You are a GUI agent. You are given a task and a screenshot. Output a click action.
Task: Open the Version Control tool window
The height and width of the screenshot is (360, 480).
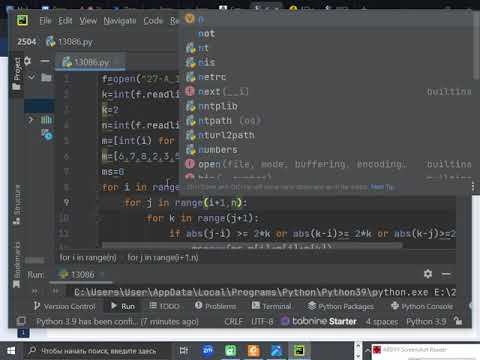tap(64, 306)
